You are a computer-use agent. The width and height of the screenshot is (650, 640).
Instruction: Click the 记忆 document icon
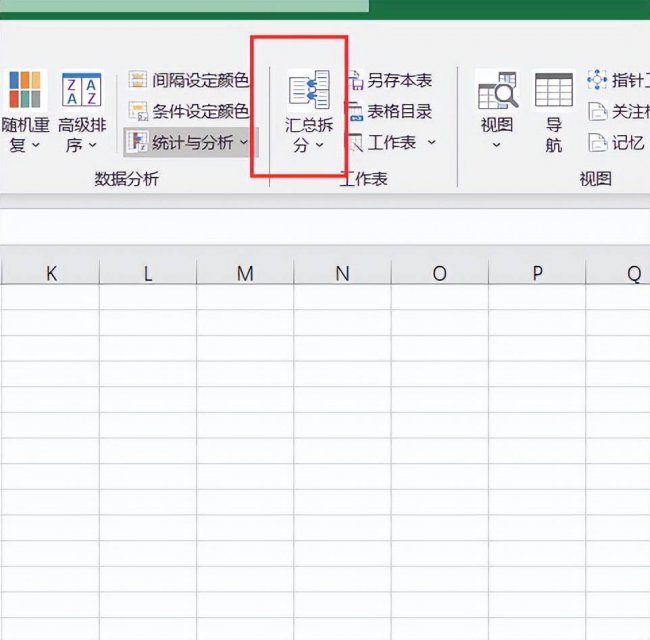click(597, 143)
